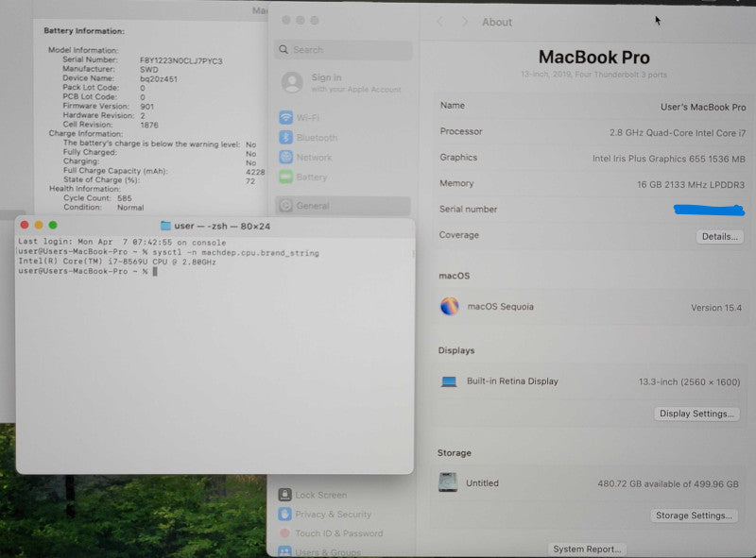Screen dimensions: 756x558
Task: Click the Hardware Revision 2 value
Action: 143,115
